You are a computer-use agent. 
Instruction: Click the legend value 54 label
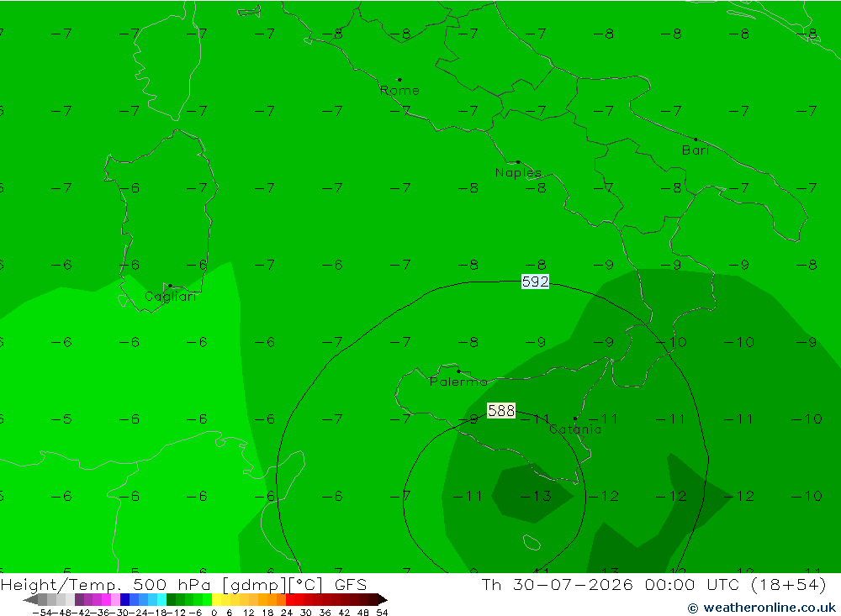(x=382, y=613)
